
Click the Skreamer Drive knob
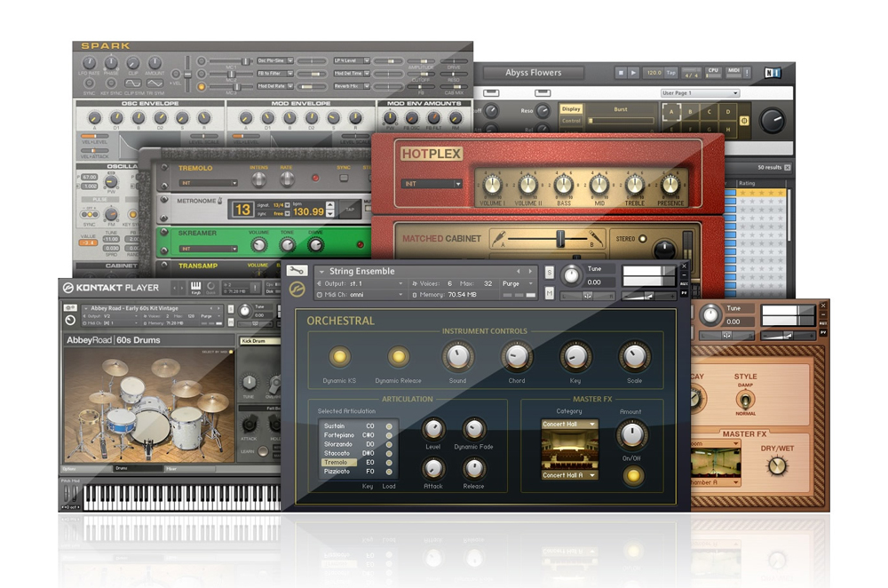tap(315, 245)
